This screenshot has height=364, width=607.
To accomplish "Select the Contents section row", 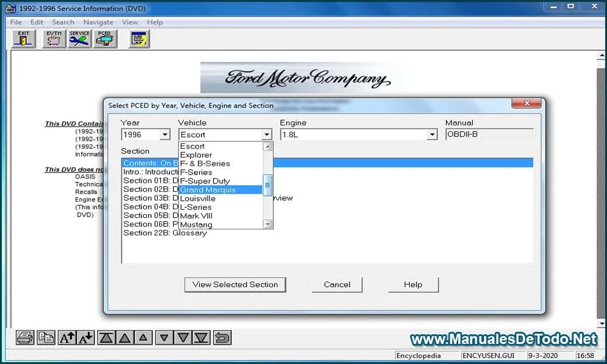I will click(328, 163).
